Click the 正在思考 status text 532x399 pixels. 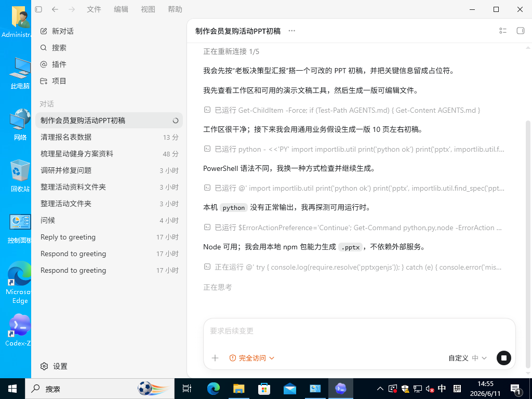point(218,287)
